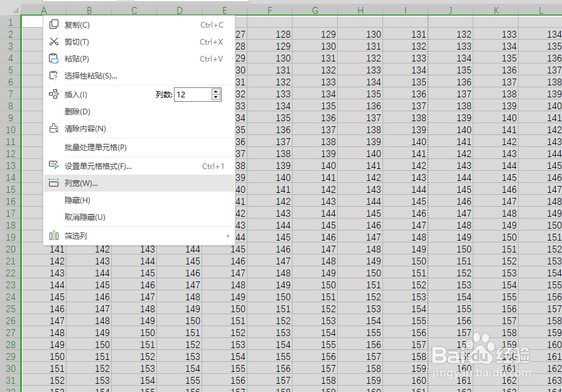562x392 pixels.
Task: Click cell G18 containing 145
Action: [315, 226]
